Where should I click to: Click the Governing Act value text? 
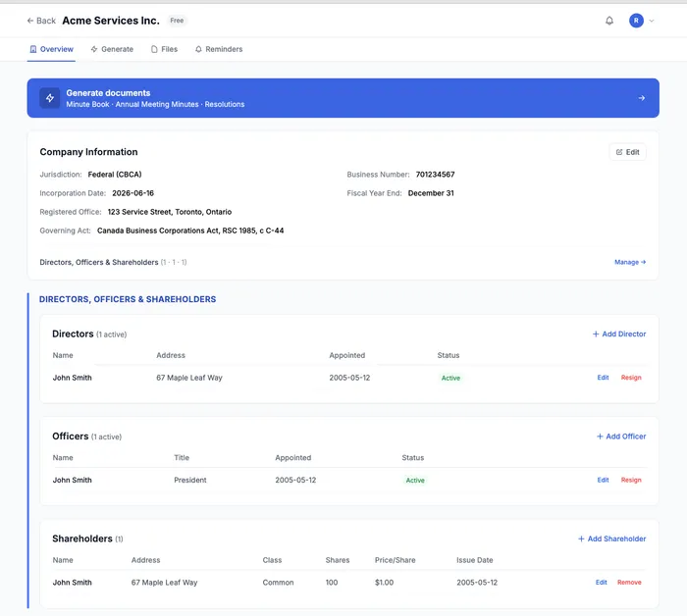click(x=190, y=231)
